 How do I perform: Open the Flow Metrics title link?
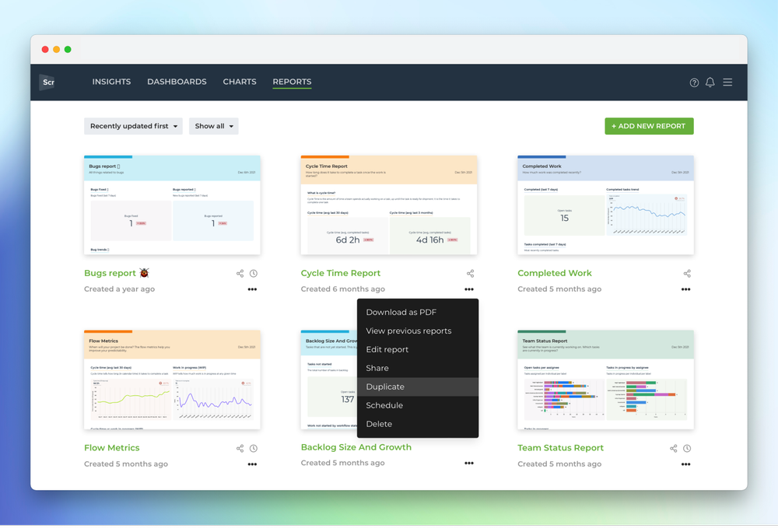pyautogui.click(x=111, y=448)
